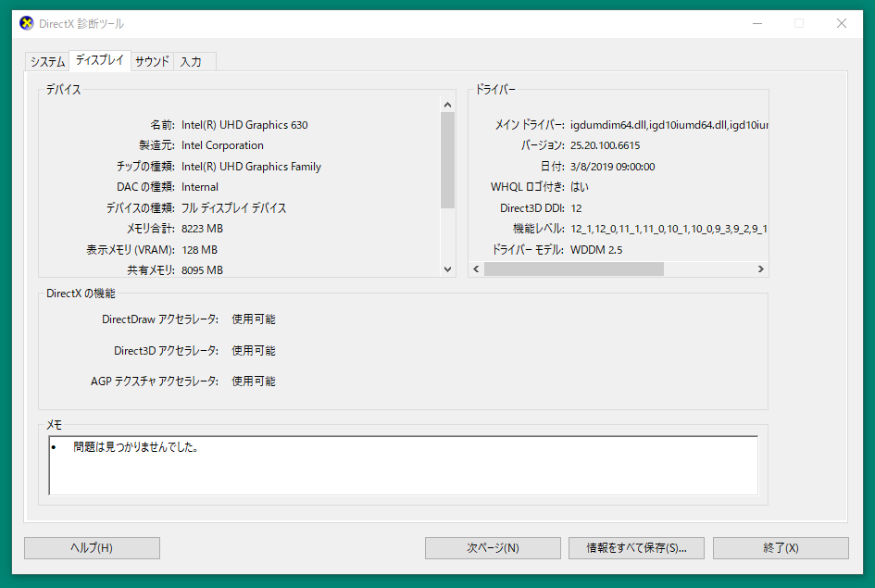
Task: Click the Intel(R) UHD Graphics 630 name value
Action: coord(244,125)
